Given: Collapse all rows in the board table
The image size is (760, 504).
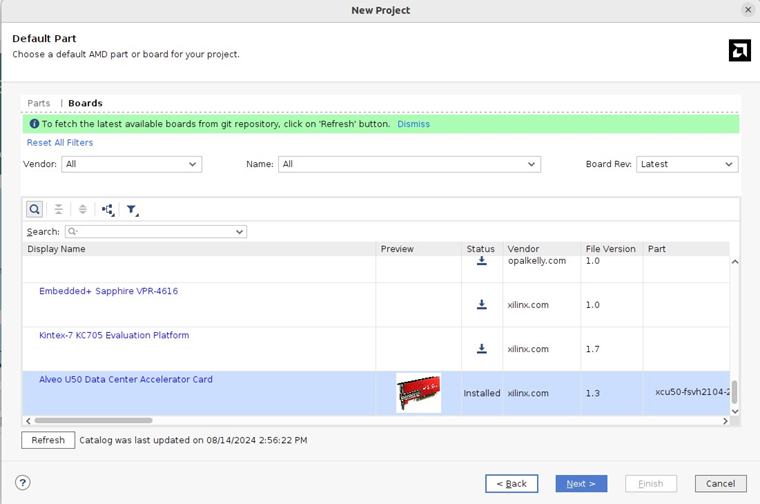Looking at the screenshot, I should click(x=59, y=209).
